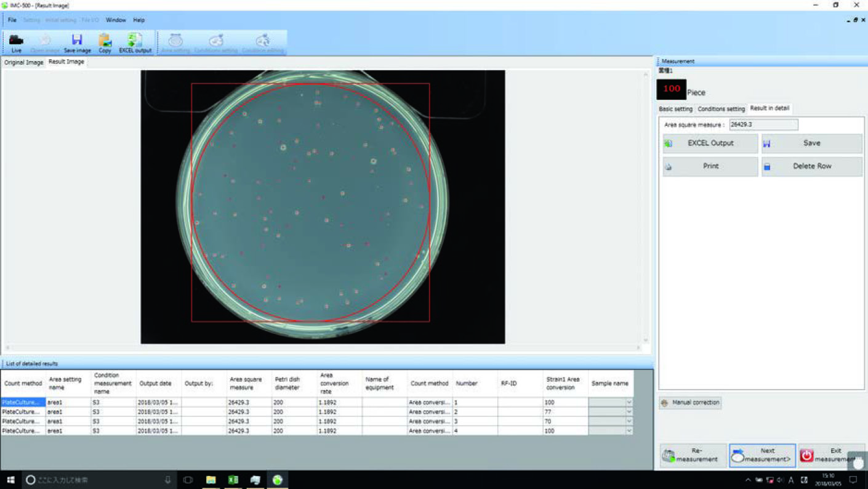868x489 pixels.
Task: Click the Save image toolbar icon
Action: coord(77,42)
